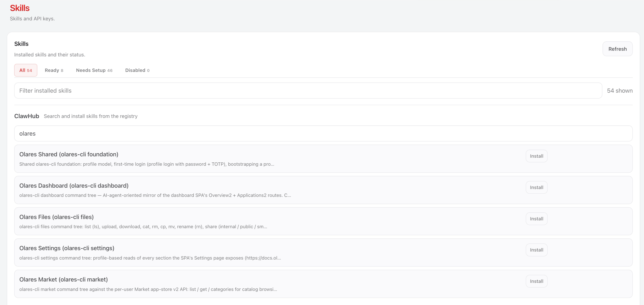This screenshot has width=644, height=305.
Task: Install Olares Shared skill
Action: click(536, 156)
